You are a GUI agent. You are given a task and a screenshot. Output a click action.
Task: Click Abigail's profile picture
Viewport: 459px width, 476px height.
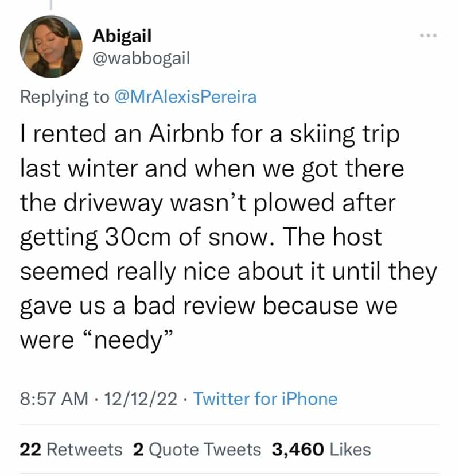coord(51,47)
